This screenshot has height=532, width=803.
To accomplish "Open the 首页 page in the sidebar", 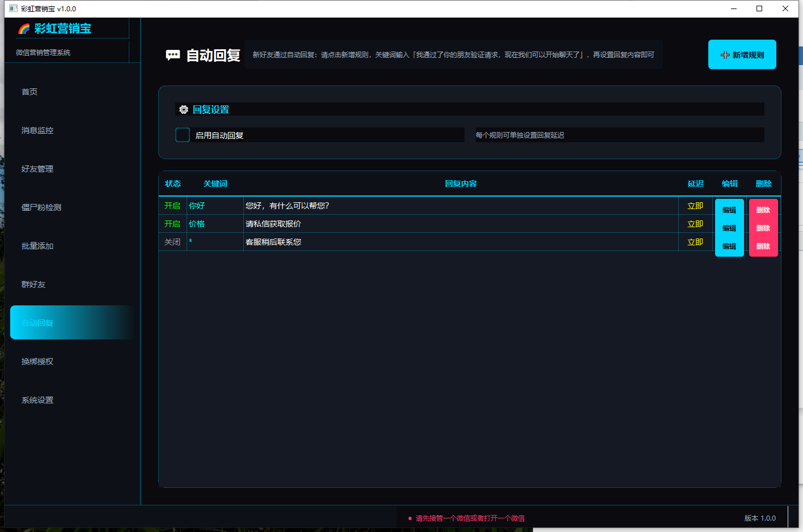I will pyautogui.click(x=73, y=92).
